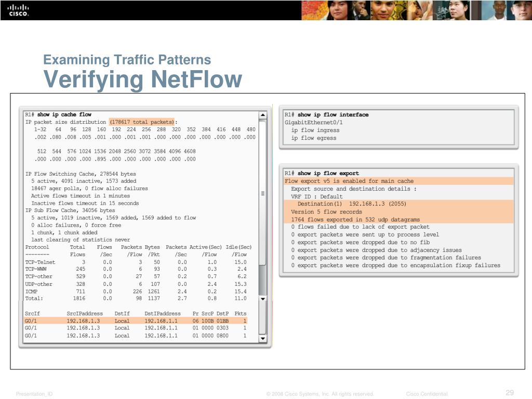Click 'dropped due to fragmentation failures' line
This screenshot has width=532, height=399.
[x=386, y=258]
